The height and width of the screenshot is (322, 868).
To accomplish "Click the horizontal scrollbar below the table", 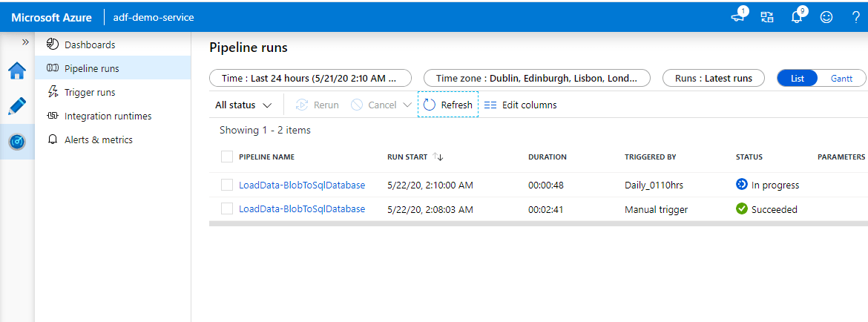I will 538,223.
